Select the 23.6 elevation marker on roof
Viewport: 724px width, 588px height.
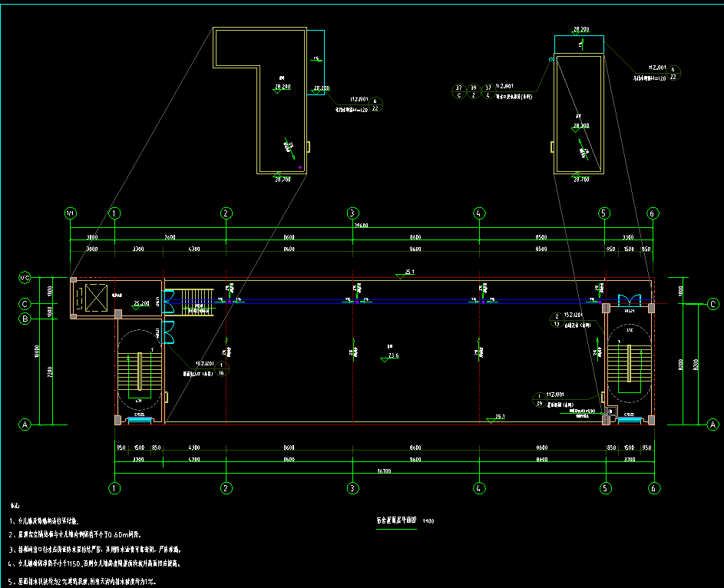[392, 355]
